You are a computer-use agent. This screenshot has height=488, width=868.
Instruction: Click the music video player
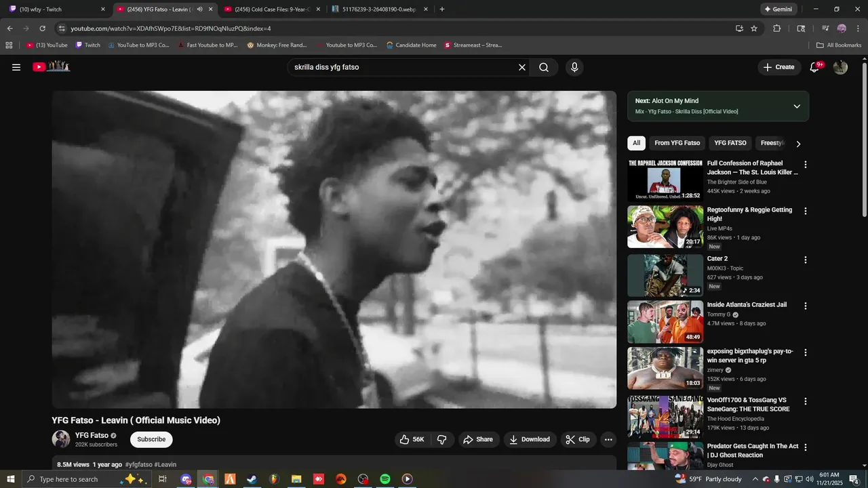(x=334, y=249)
